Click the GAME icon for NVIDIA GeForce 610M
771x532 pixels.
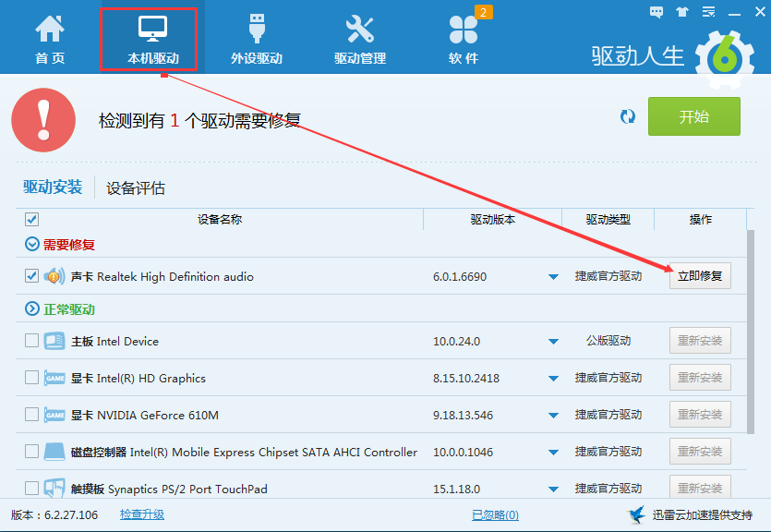(54, 415)
